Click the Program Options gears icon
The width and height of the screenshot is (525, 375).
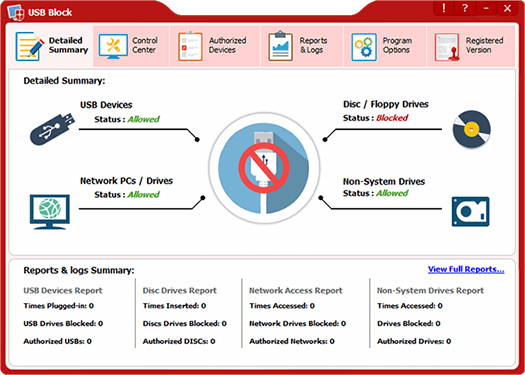pos(364,47)
